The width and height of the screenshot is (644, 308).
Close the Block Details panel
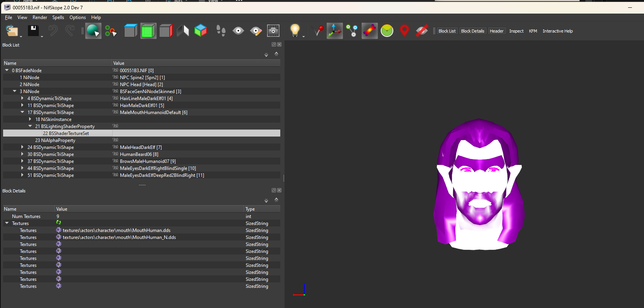(x=279, y=190)
